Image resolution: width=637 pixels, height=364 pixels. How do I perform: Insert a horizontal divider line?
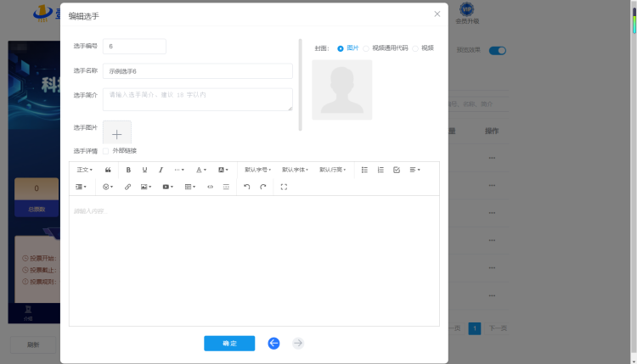(226, 187)
